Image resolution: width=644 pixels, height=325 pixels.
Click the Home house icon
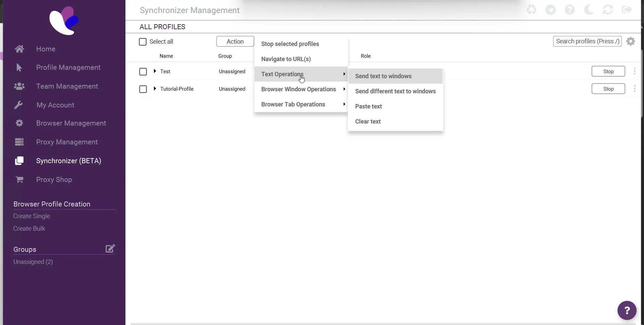(x=19, y=49)
